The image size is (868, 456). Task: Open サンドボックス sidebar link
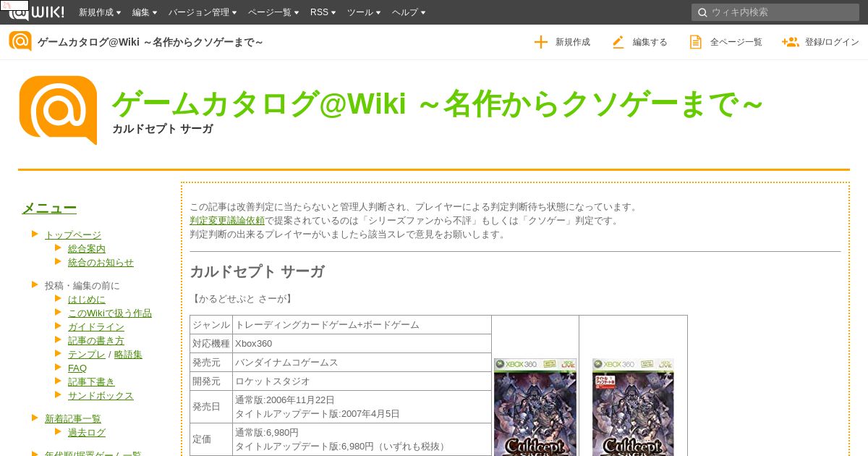(x=101, y=395)
